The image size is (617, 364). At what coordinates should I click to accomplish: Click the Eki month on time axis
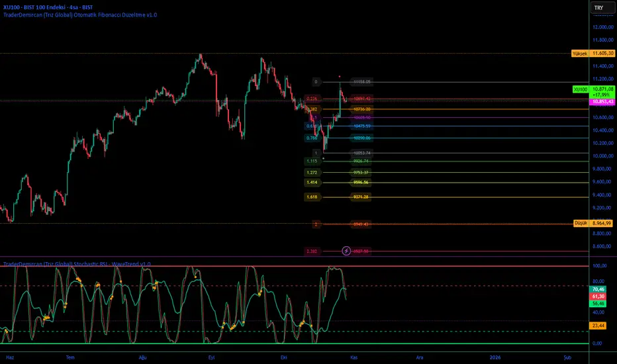[284, 357]
